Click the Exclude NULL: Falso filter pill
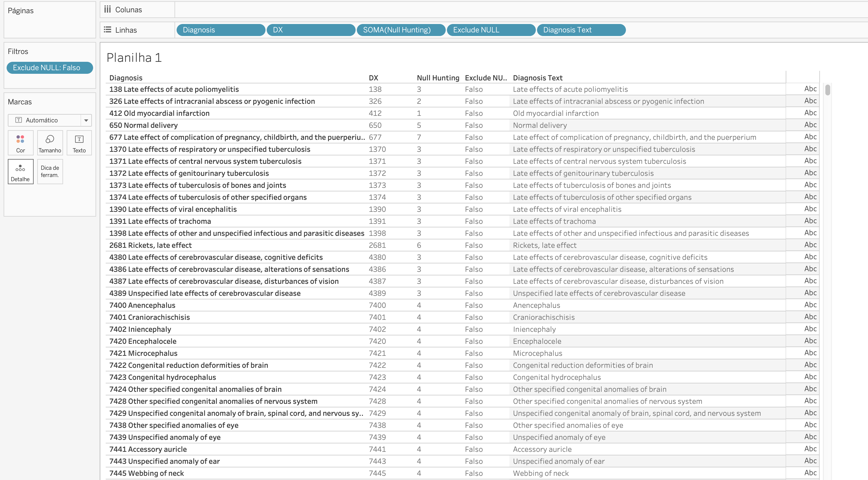Viewport: 868px width, 480px height. pyautogui.click(x=50, y=67)
